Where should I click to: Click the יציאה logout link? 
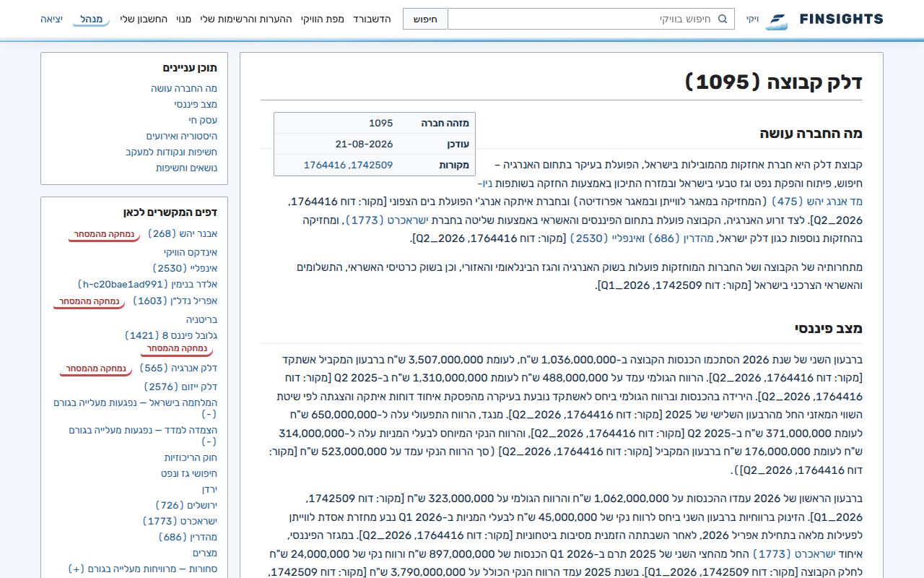tap(51, 19)
